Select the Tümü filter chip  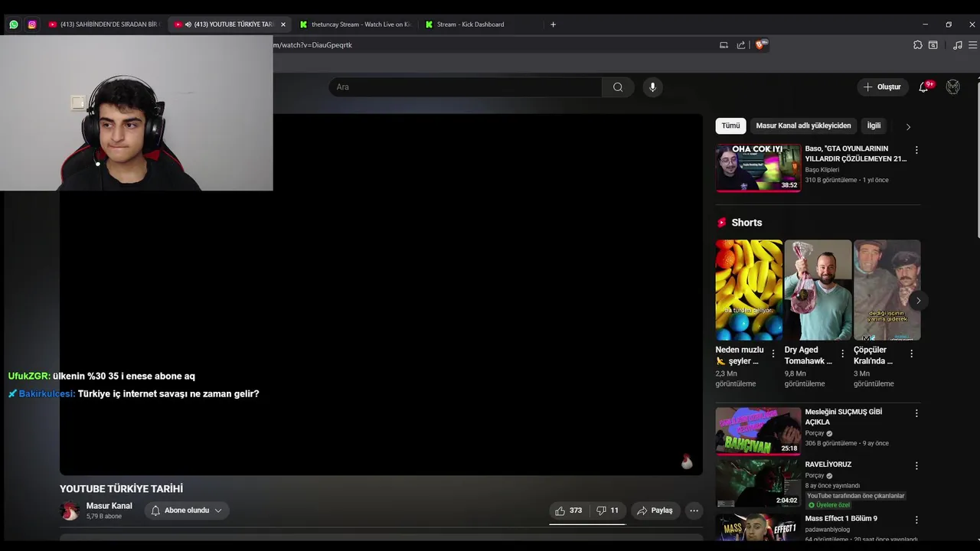click(x=731, y=126)
